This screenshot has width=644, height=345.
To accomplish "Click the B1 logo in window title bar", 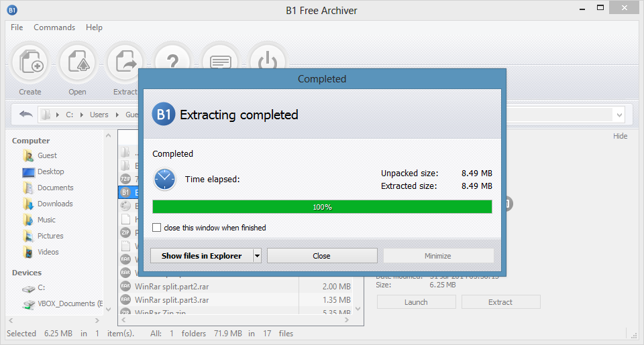I will point(12,10).
